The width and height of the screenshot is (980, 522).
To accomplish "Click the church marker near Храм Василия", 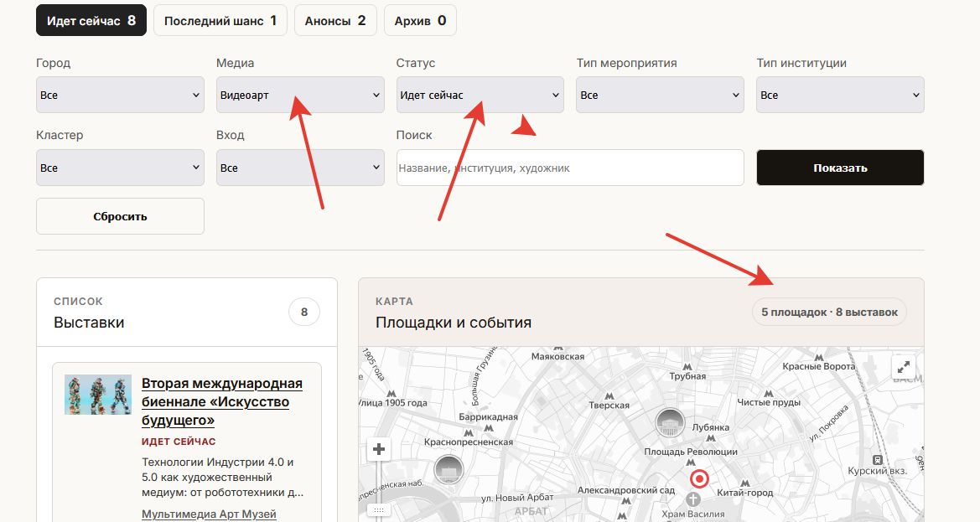I will [692, 499].
